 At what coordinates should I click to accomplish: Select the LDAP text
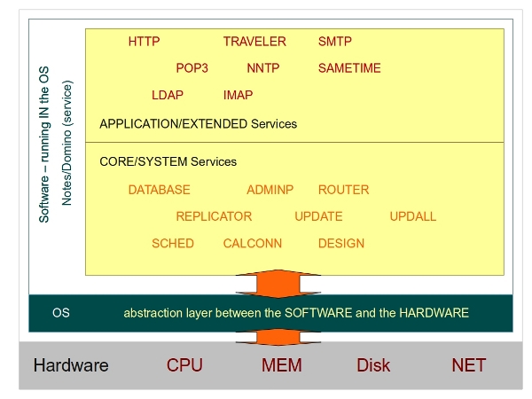coord(168,95)
